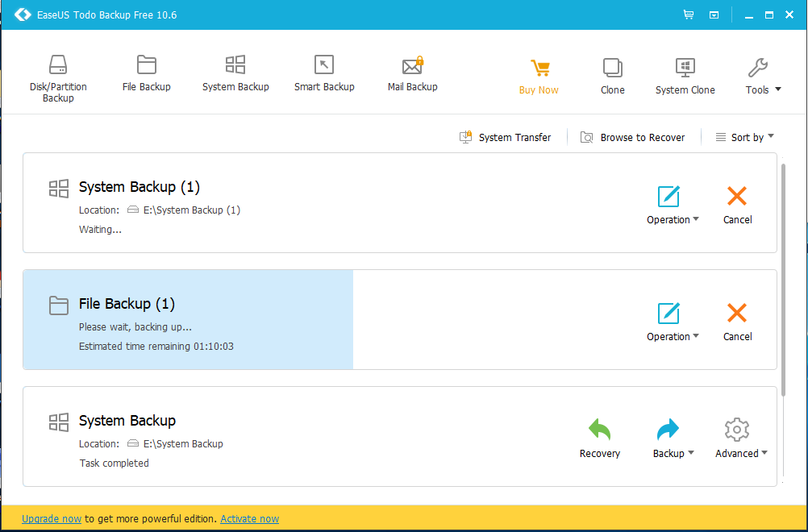
Task: Open the Sort by dropdown
Action: pyautogui.click(x=744, y=137)
